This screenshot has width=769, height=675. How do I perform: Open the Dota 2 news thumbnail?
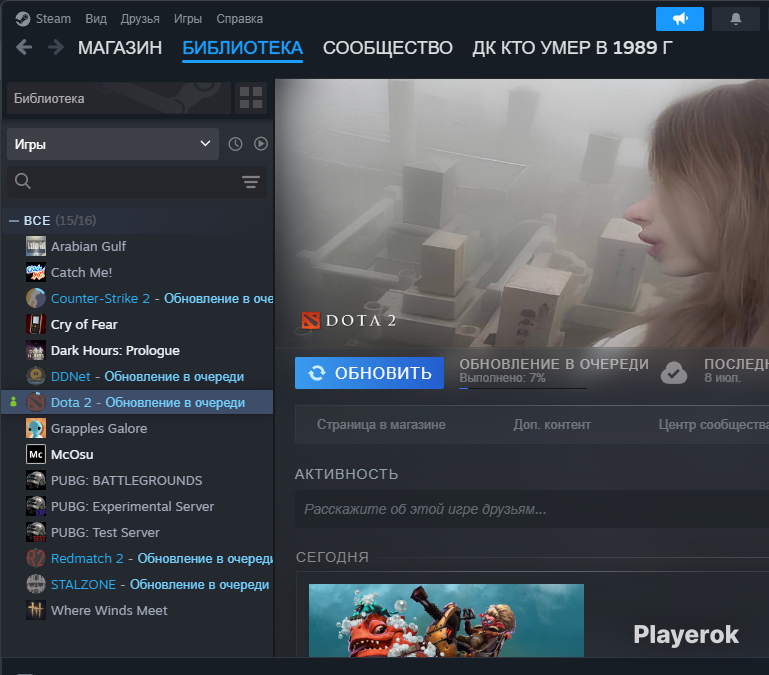pyautogui.click(x=446, y=620)
